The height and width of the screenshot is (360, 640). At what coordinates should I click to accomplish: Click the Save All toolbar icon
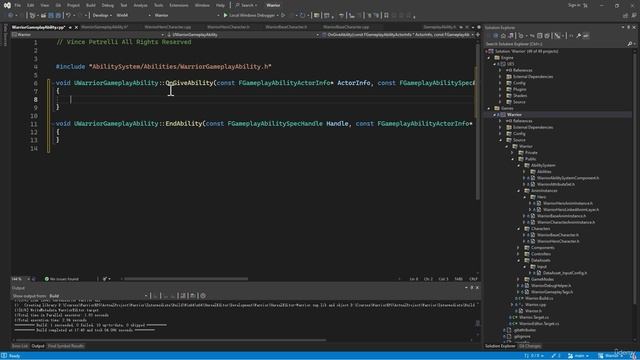tap(58, 16)
